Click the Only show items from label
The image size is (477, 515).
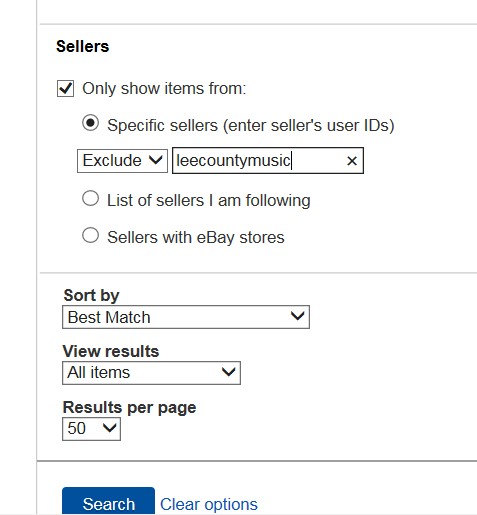point(164,89)
